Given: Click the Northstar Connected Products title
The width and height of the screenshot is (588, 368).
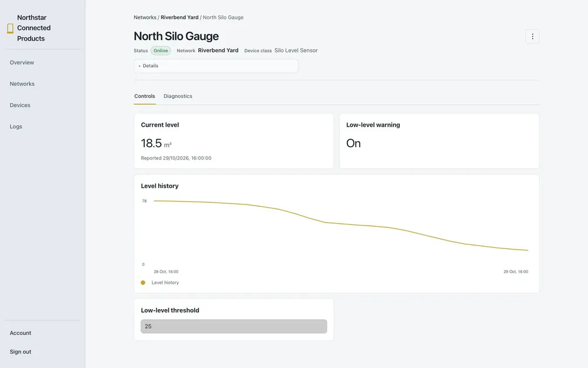Looking at the screenshot, I should (34, 28).
